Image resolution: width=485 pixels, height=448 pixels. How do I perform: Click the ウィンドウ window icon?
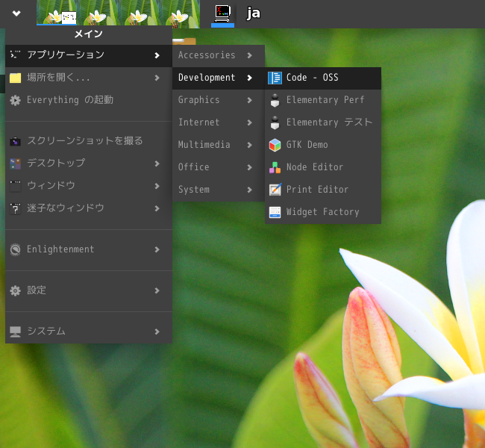[15, 186]
